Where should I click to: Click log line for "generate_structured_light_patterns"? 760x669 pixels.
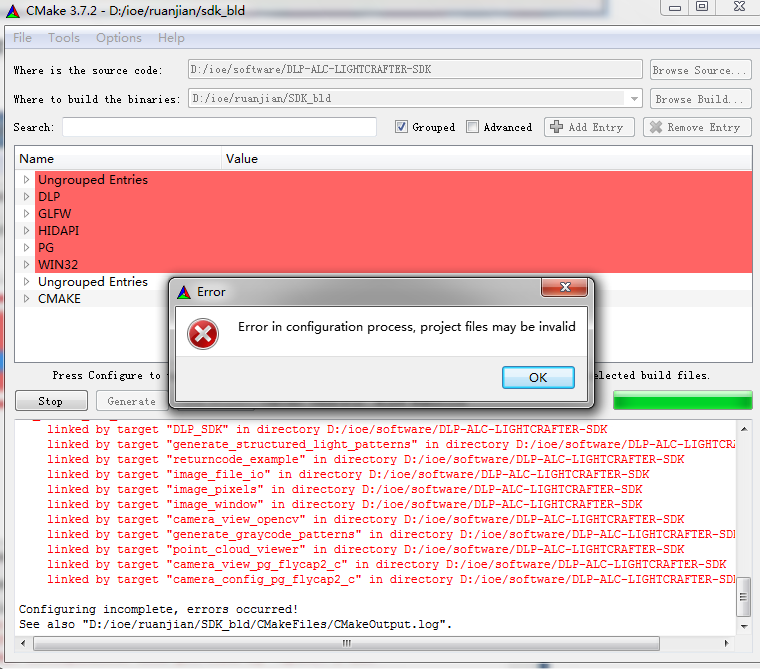click(391, 444)
